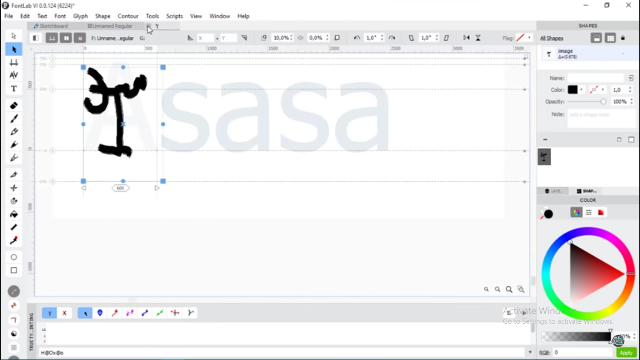Toggle the sidebar panel button in toolbar

[36, 38]
